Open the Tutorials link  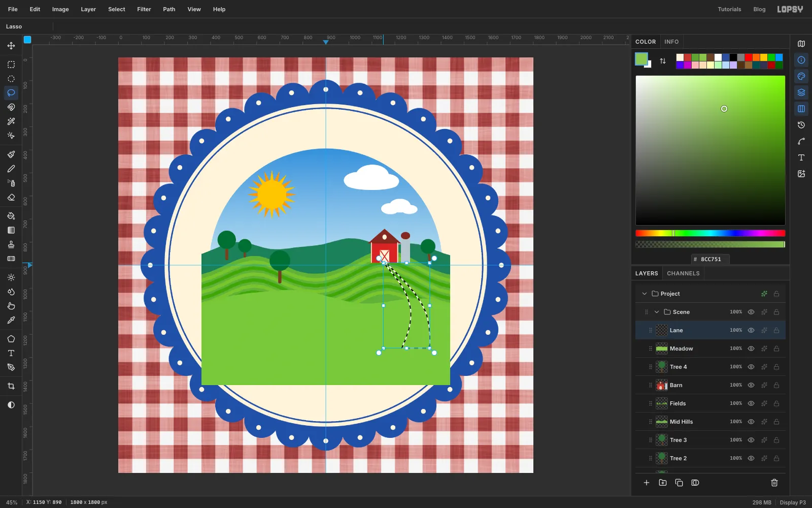click(729, 9)
